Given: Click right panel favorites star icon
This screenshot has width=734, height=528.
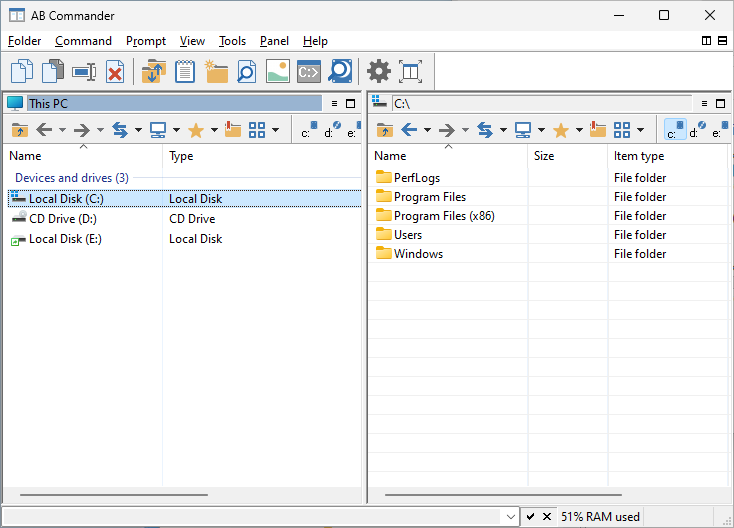Looking at the screenshot, I should click(x=561, y=130).
